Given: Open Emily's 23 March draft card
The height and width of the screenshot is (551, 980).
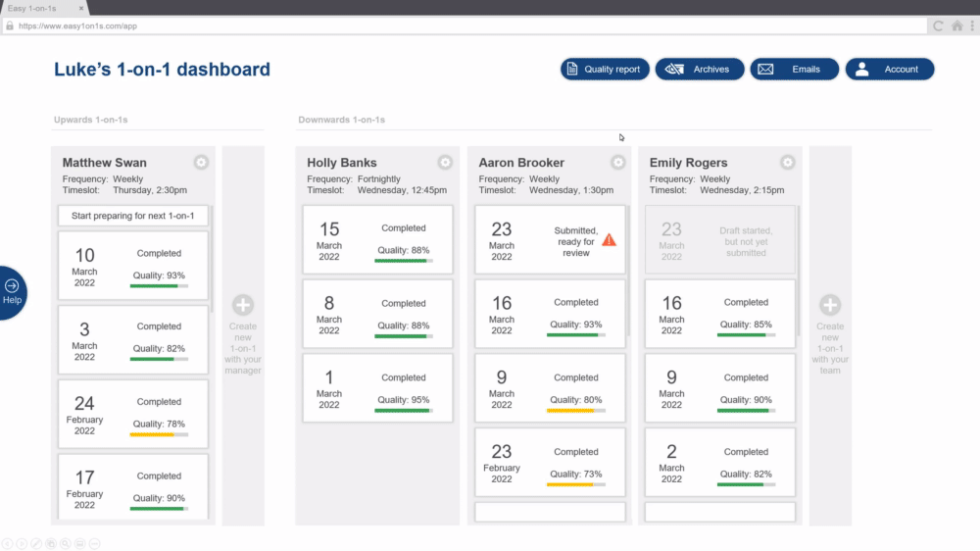Looking at the screenshot, I should 719,239.
